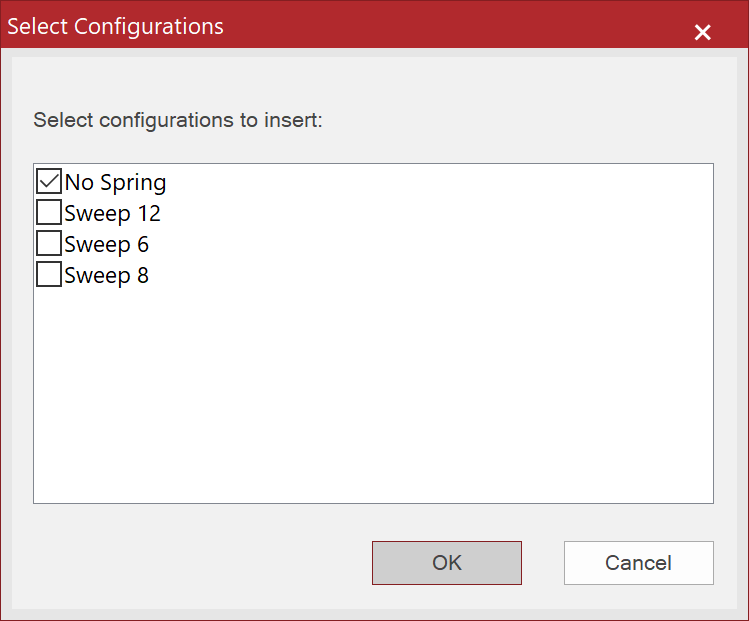Confirm the chosen configurations for insertion
The image size is (749, 621).
tap(447, 563)
